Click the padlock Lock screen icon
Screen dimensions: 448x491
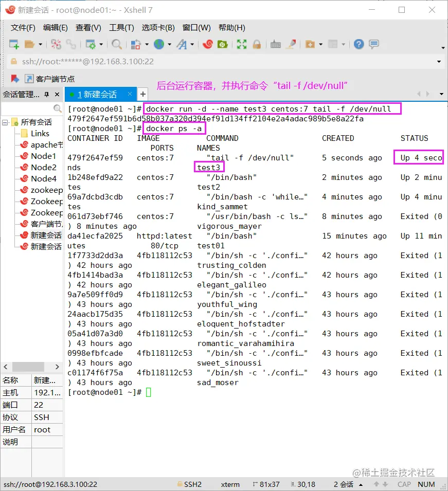point(257,44)
